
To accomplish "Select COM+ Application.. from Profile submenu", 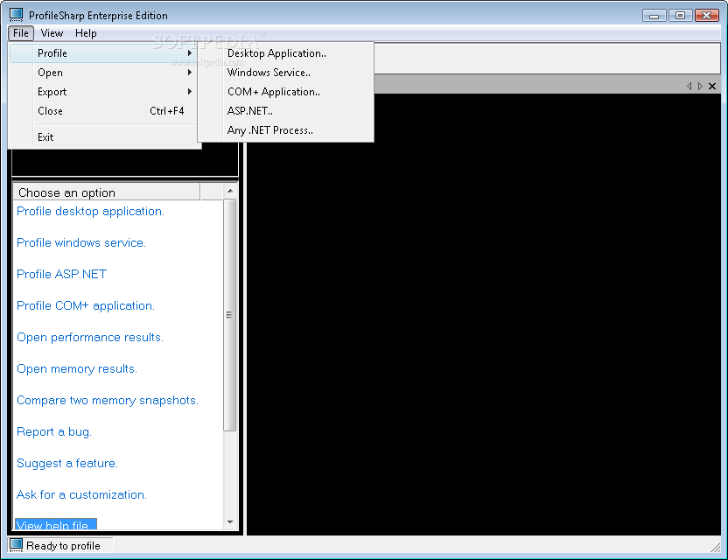I will [285, 92].
